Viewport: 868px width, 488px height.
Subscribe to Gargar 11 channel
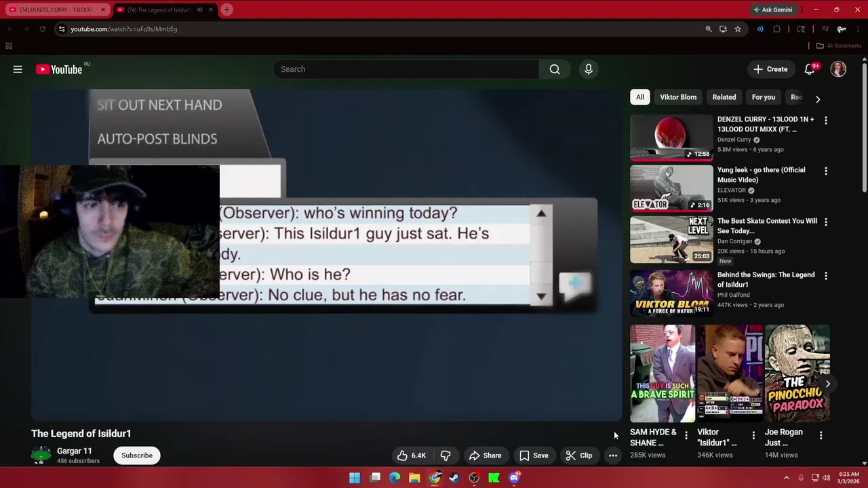coord(137,455)
